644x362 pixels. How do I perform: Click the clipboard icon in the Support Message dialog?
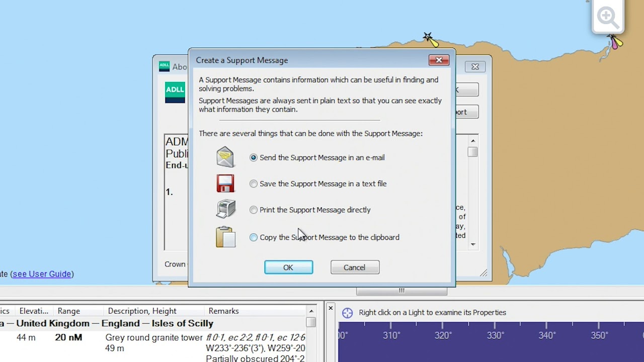tap(225, 236)
